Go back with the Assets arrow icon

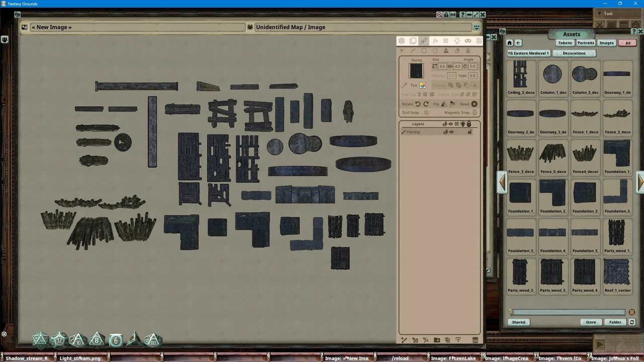tap(518, 43)
